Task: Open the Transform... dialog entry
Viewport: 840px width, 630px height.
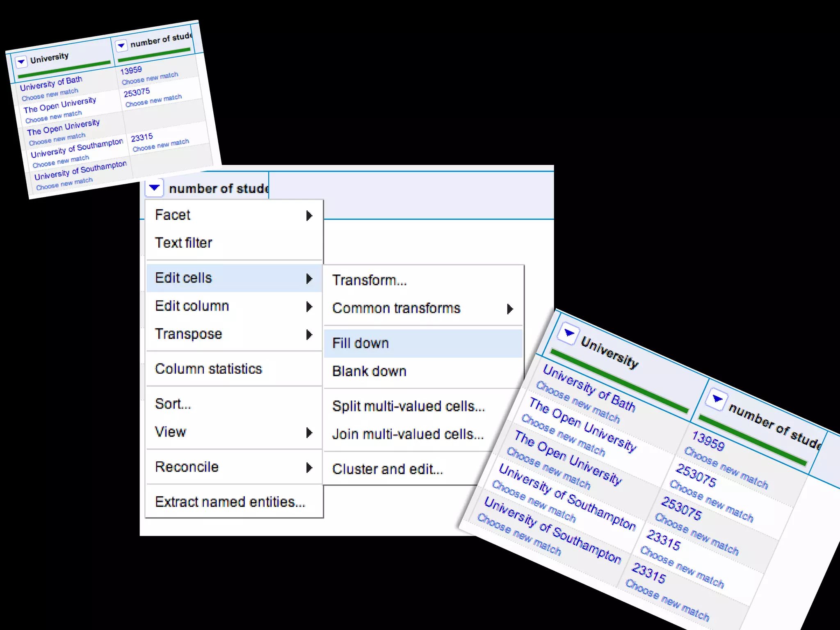Action: (369, 280)
